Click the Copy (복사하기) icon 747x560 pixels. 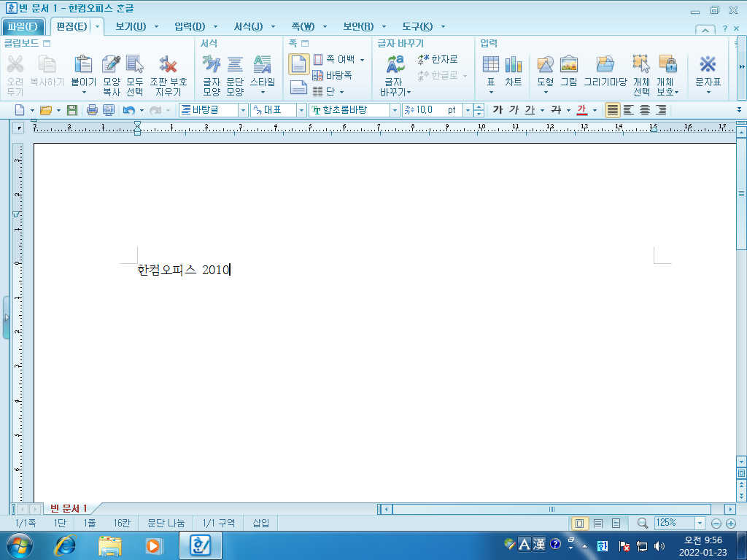[x=47, y=64]
